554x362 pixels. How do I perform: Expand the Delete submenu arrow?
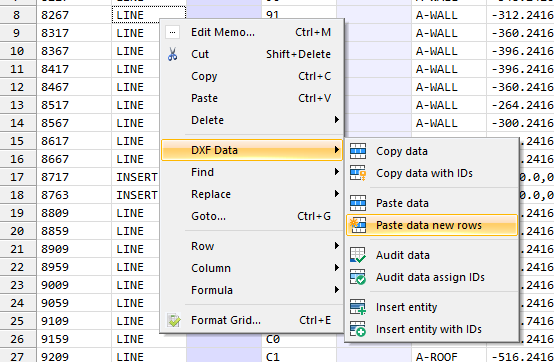[337, 120]
